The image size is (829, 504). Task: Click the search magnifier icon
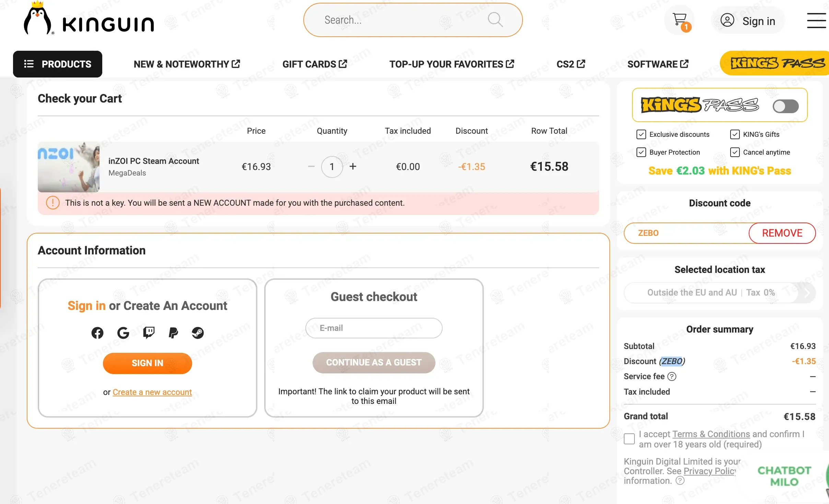pyautogui.click(x=495, y=20)
